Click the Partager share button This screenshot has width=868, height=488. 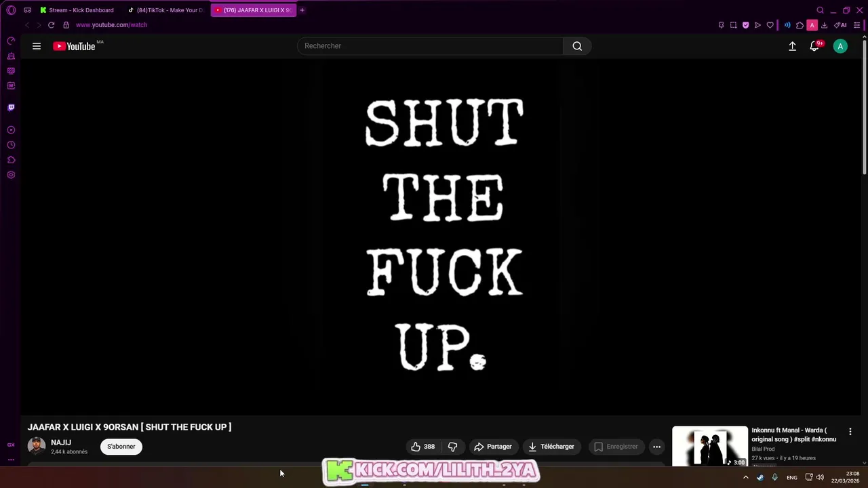coord(493,447)
